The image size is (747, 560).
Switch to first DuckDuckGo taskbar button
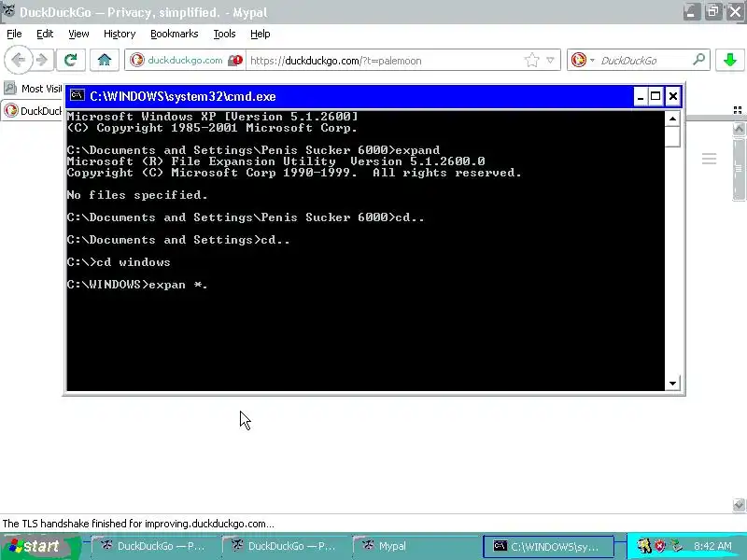pos(154,546)
